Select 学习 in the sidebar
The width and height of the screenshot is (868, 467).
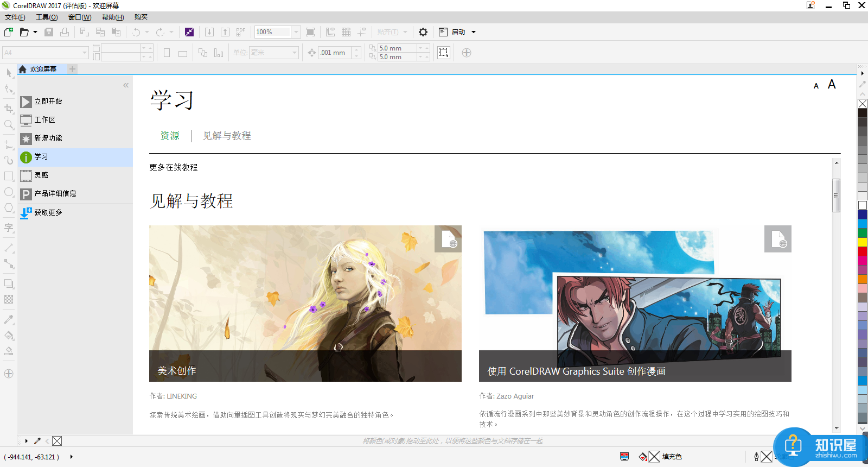pos(75,157)
